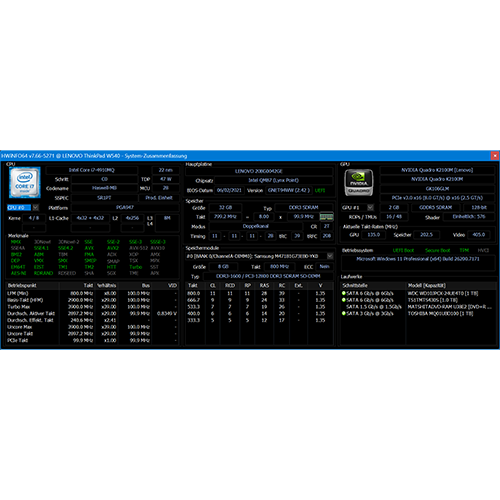Select the 333.3 memory timing row
The width and height of the screenshot is (500, 500).
tap(259, 320)
